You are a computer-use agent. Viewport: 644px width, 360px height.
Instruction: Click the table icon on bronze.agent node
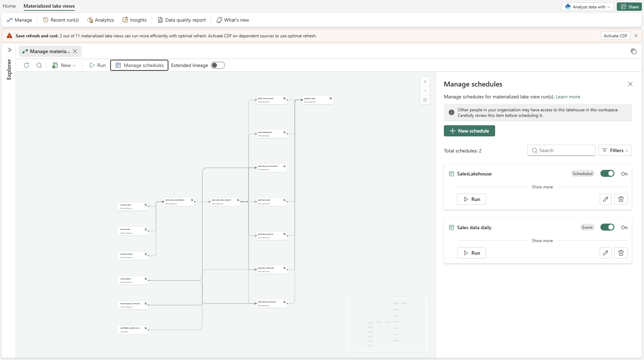click(x=146, y=279)
